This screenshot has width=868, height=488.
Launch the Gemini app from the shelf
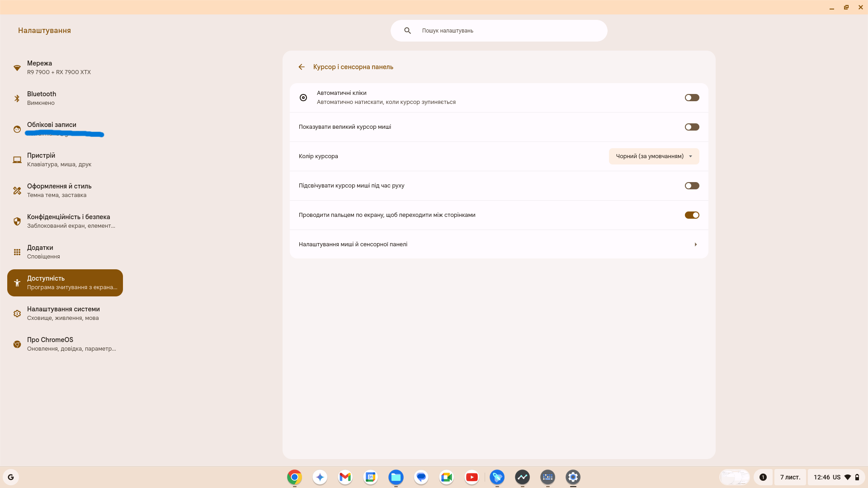click(x=320, y=477)
